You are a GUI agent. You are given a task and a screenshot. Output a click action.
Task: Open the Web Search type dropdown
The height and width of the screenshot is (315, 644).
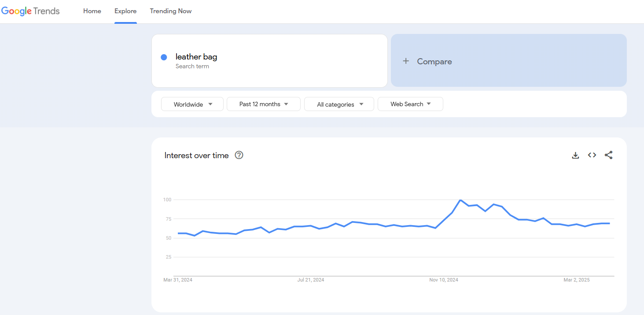(x=410, y=104)
